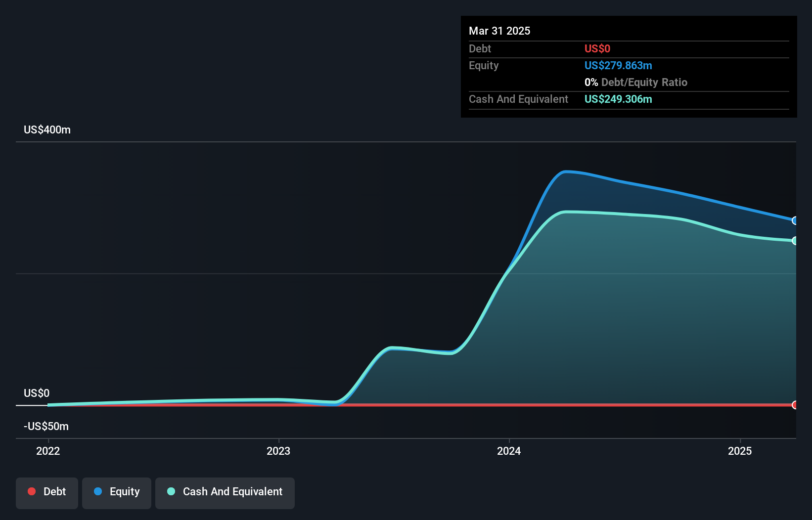The image size is (812, 520).
Task: Click the Equity line peak in early 2024
Action: tap(565, 172)
